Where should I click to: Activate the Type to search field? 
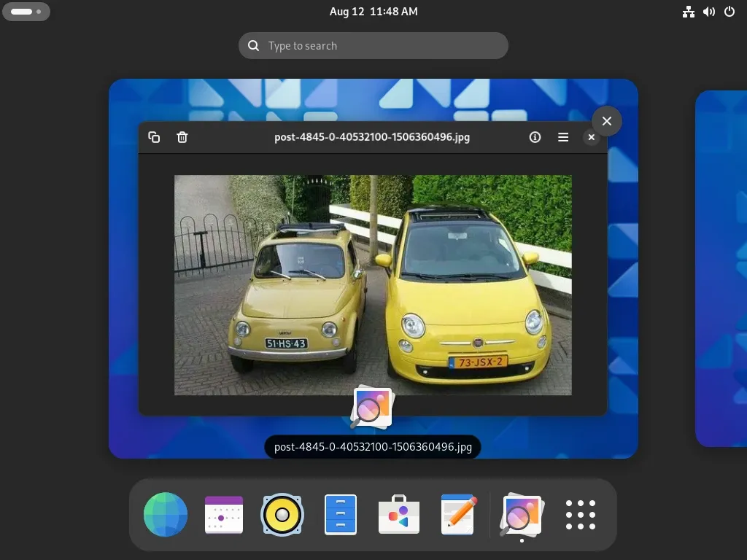tap(373, 45)
